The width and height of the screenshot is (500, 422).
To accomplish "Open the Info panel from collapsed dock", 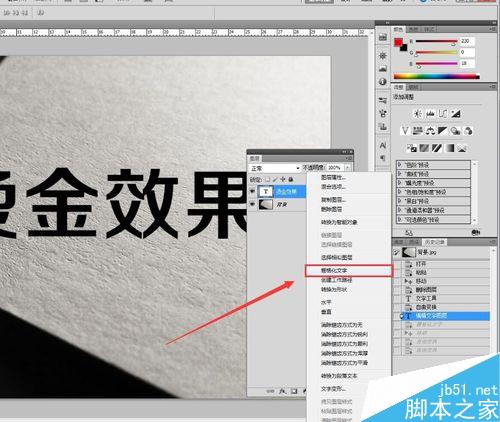I will point(383,81).
